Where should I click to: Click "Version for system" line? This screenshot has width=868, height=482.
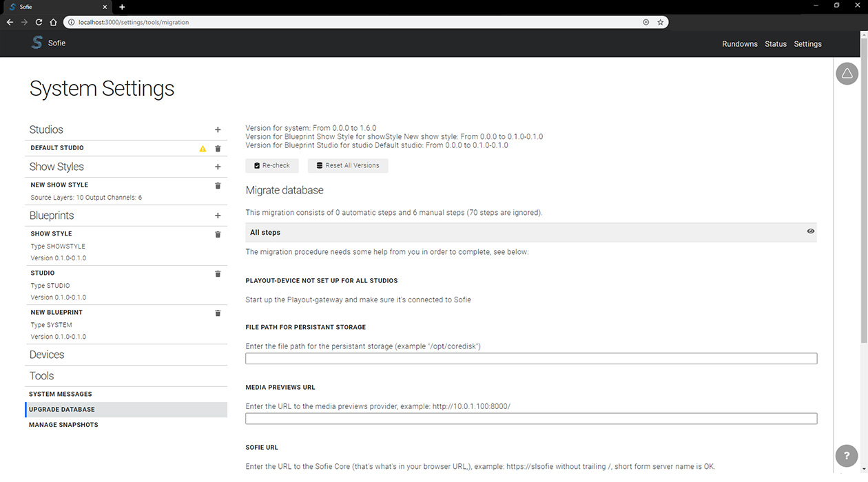(x=311, y=128)
